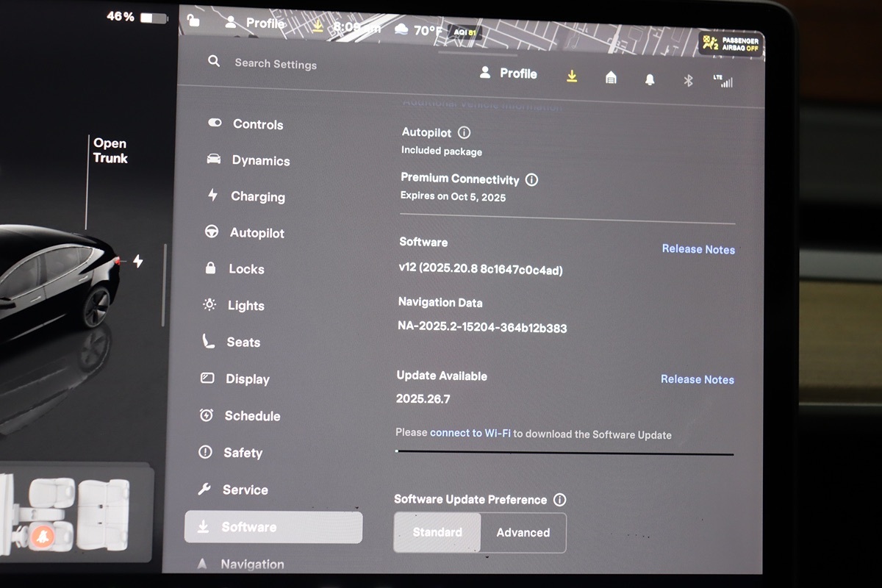The height and width of the screenshot is (588, 882).
Task: Tap the Bluetooth icon
Action: [689, 81]
